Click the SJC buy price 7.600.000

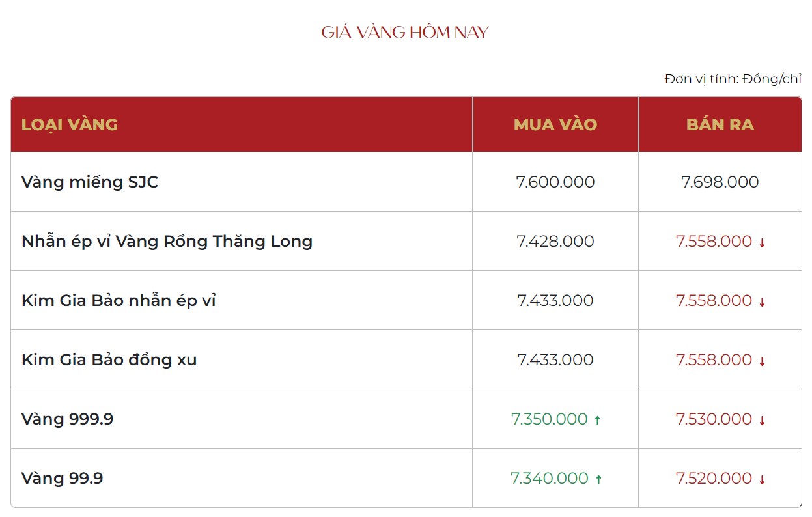[x=555, y=182]
